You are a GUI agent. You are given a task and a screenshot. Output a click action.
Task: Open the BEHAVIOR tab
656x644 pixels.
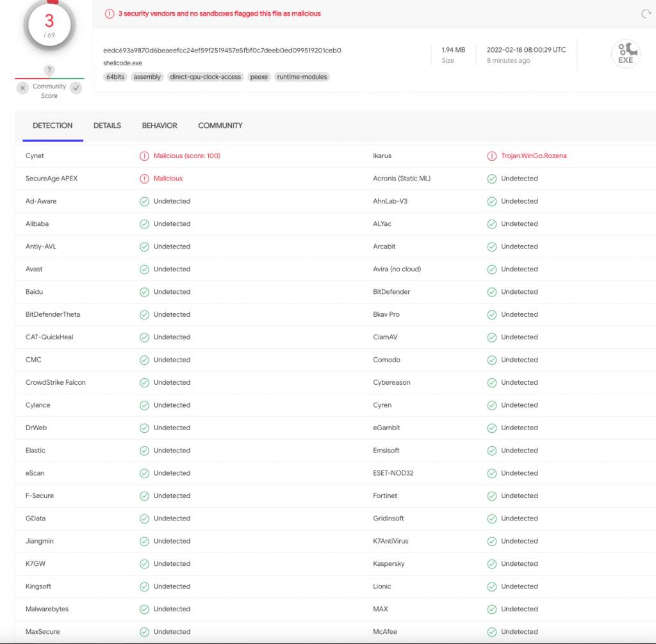pos(160,125)
